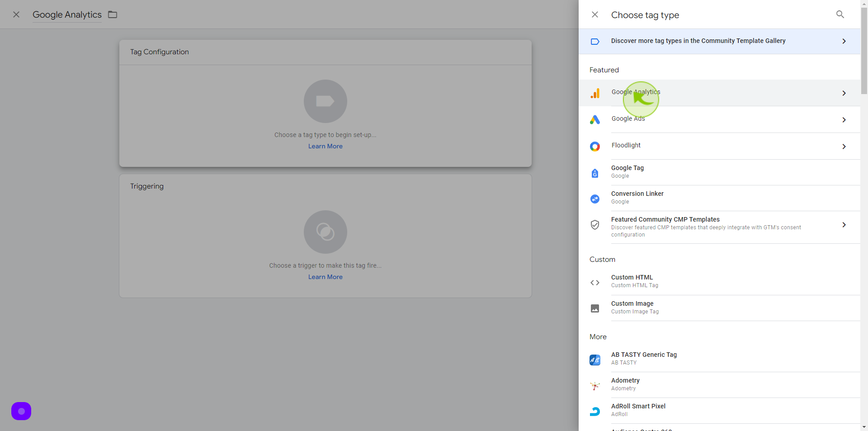Edit the Google Analytics tag name field
This screenshot has height=431, width=868.
tap(67, 14)
